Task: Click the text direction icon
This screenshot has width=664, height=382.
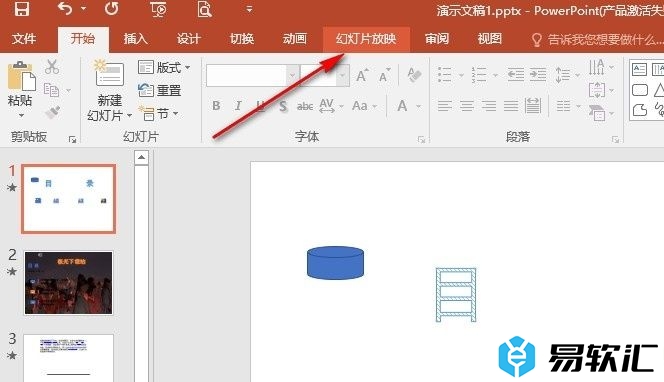Action: coord(597,67)
